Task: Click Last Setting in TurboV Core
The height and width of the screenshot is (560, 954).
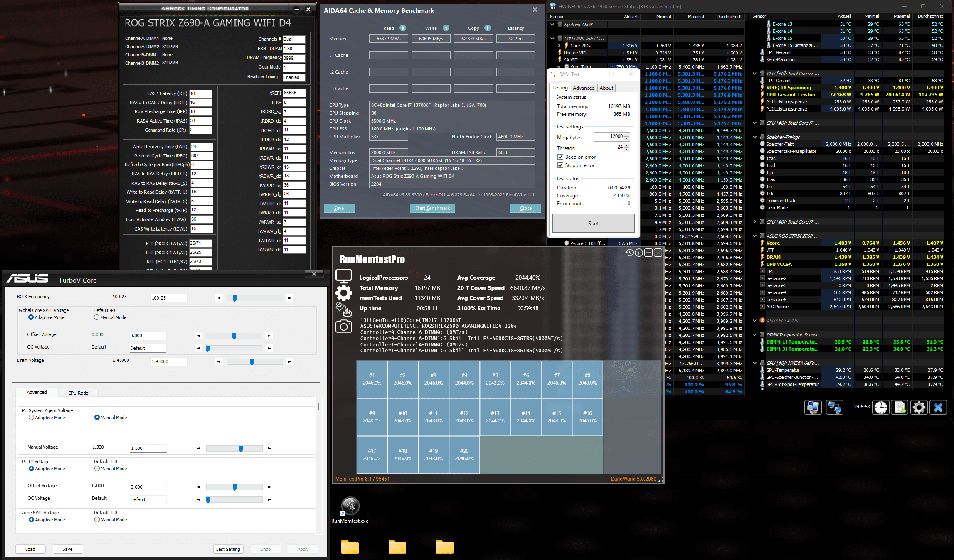Action: [228, 549]
